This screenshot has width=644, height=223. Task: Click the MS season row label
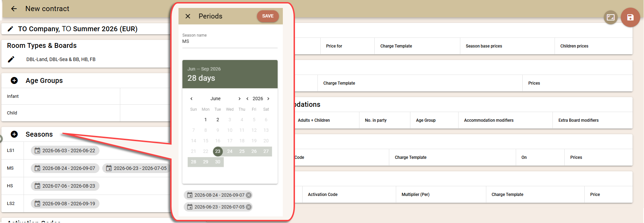(10, 168)
